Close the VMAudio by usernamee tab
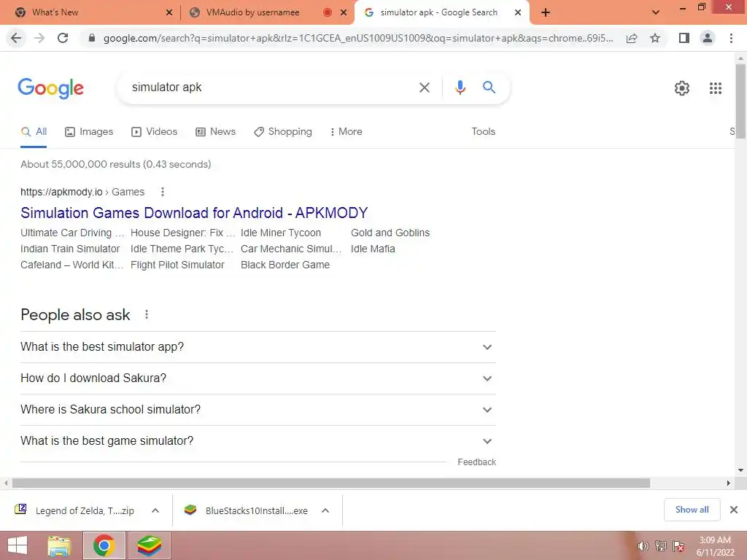747x560 pixels. click(x=344, y=13)
